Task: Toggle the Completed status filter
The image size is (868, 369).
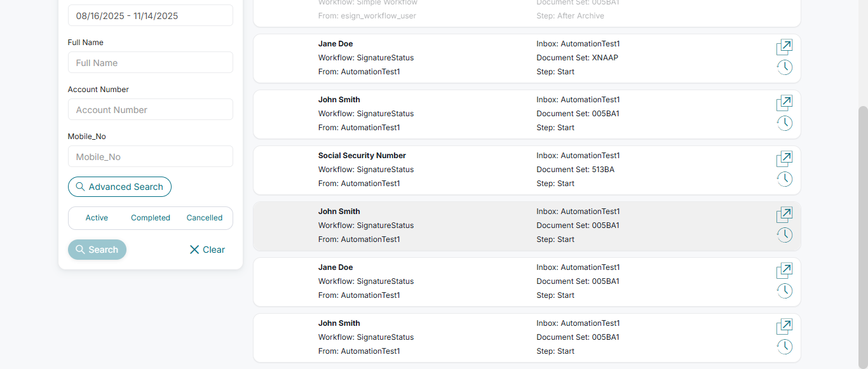Action: 151,218
